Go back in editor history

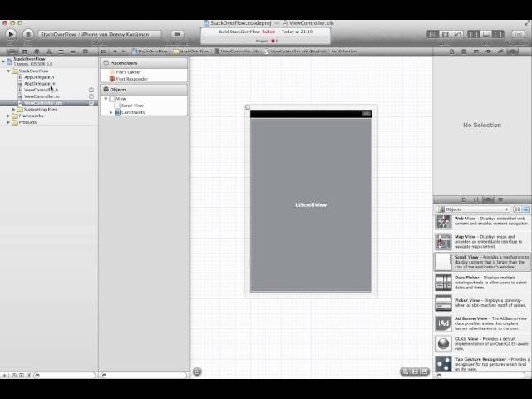[x=115, y=52]
